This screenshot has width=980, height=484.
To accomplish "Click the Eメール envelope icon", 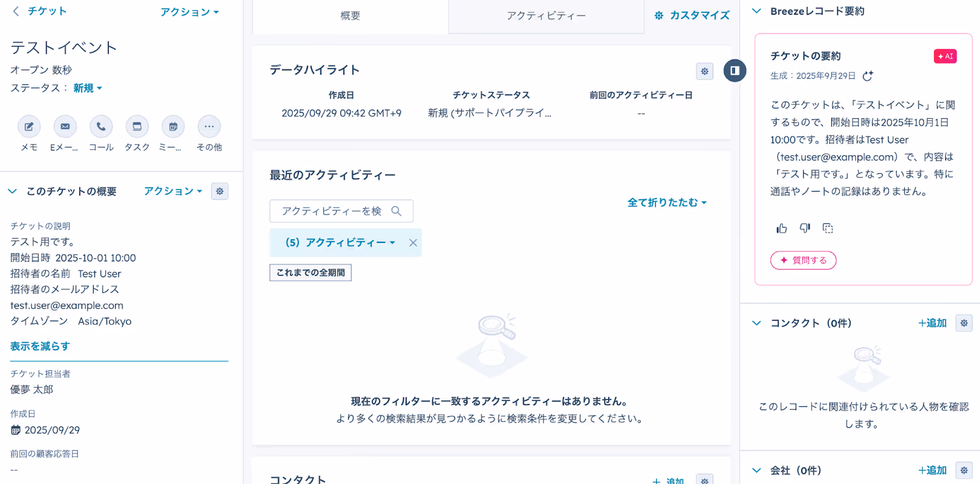I will [65, 127].
